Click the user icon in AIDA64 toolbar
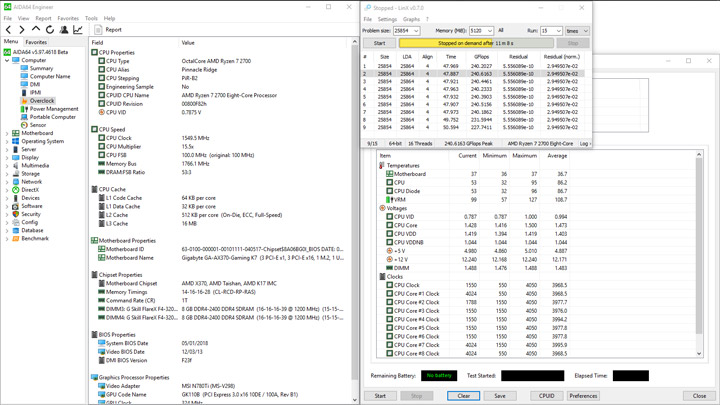The width and height of the screenshot is (720, 405). tap(64, 30)
